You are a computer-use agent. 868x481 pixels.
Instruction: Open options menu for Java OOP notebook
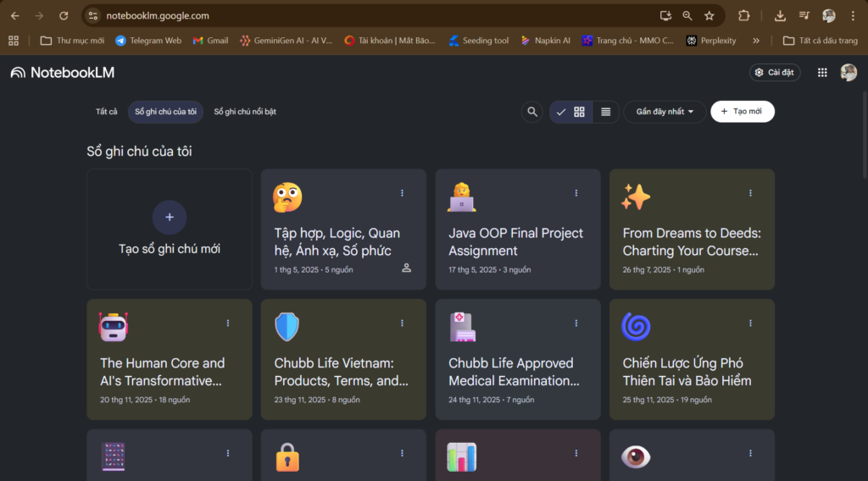576,193
